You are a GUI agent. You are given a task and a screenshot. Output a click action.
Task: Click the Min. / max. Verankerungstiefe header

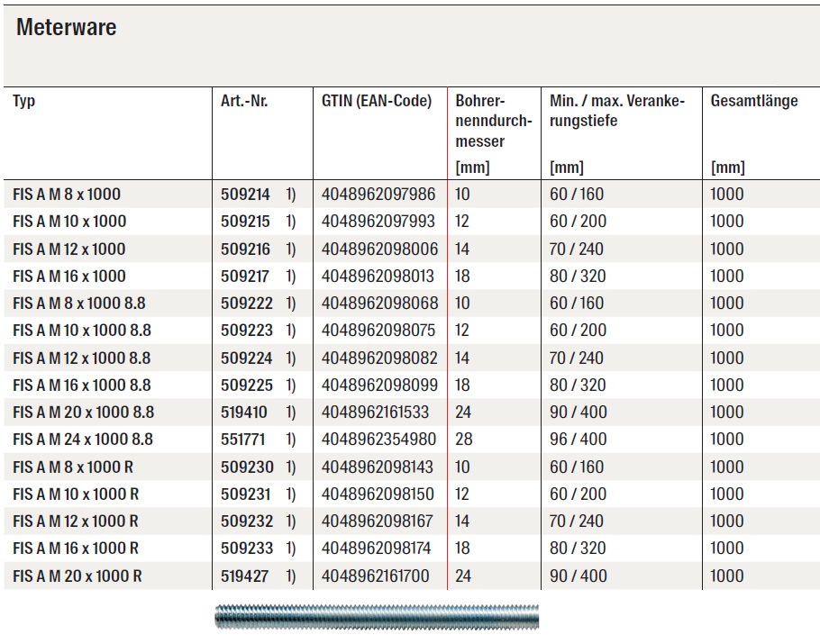(x=617, y=110)
